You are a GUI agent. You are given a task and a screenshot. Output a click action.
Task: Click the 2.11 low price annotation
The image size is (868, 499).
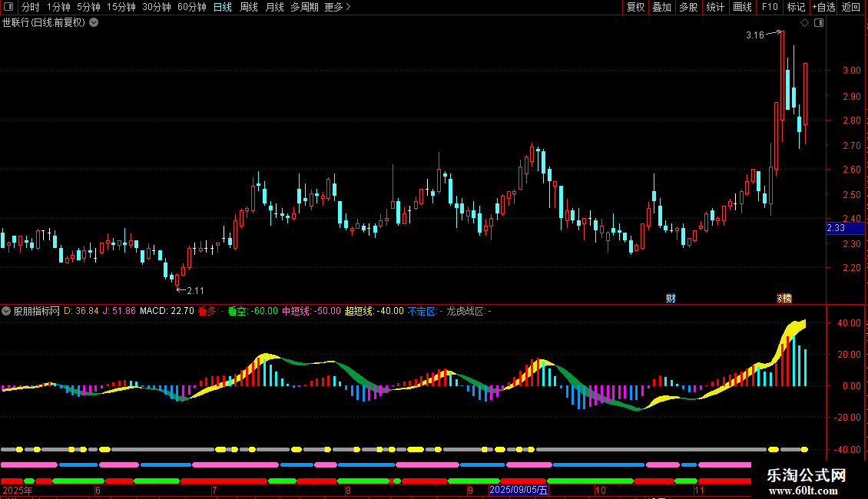coord(195,290)
